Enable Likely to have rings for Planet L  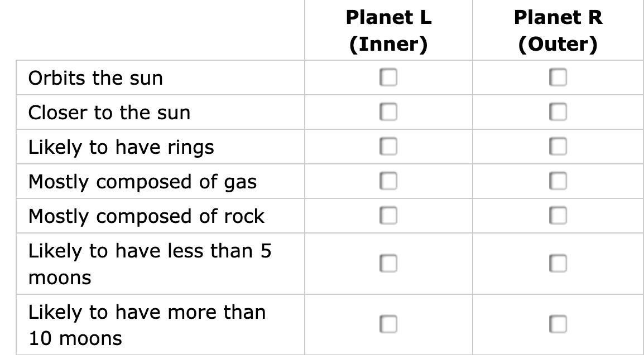click(388, 147)
